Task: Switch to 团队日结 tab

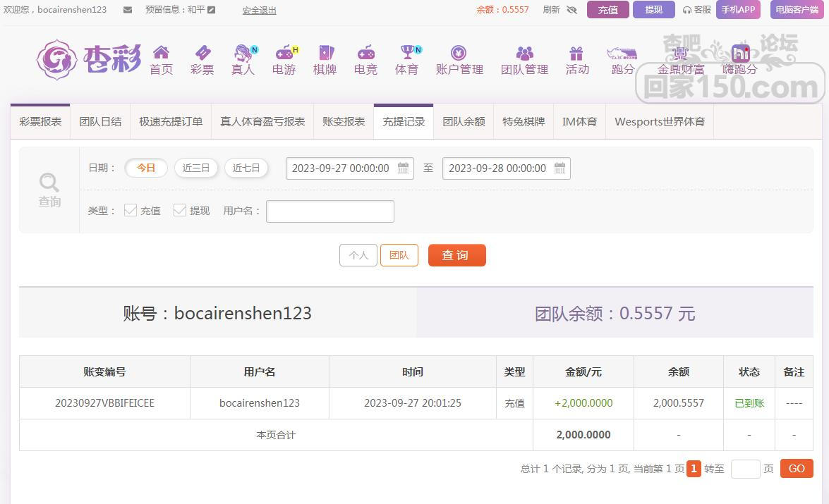Action: [x=100, y=121]
